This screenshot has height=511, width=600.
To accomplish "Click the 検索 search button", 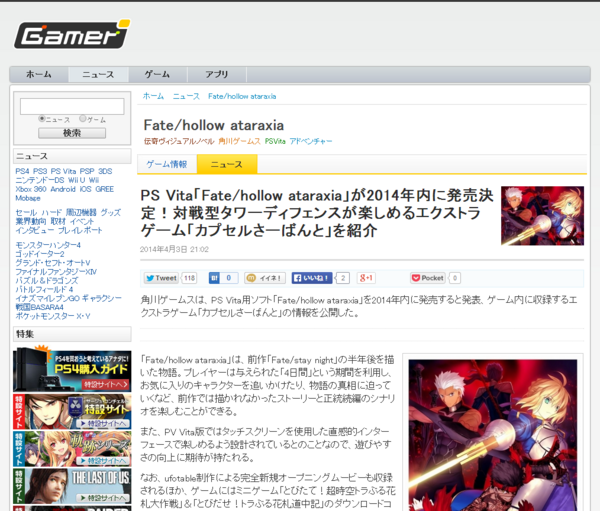I will pyautogui.click(x=72, y=133).
